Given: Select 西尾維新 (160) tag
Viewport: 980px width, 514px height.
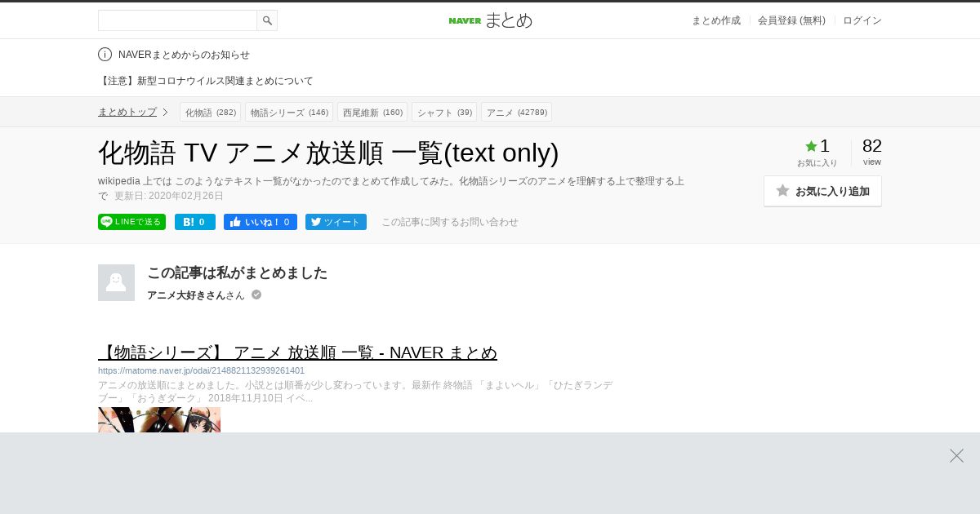Looking at the screenshot, I should (372, 112).
